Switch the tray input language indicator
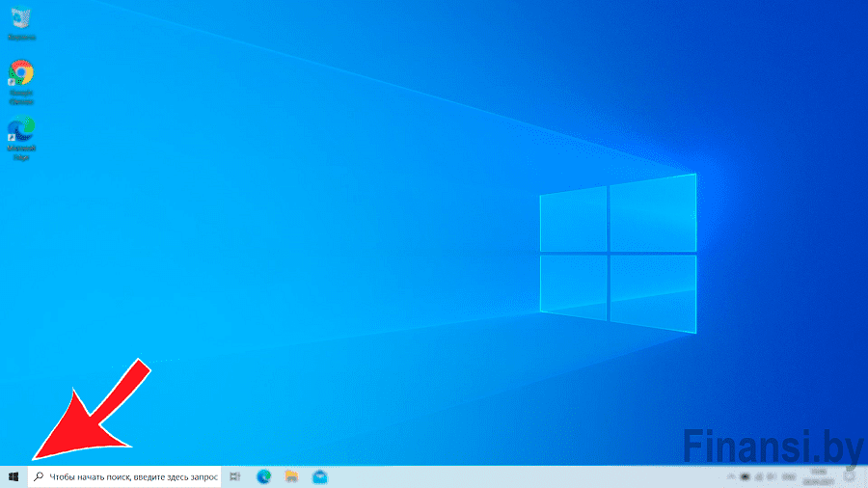 (x=789, y=476)
